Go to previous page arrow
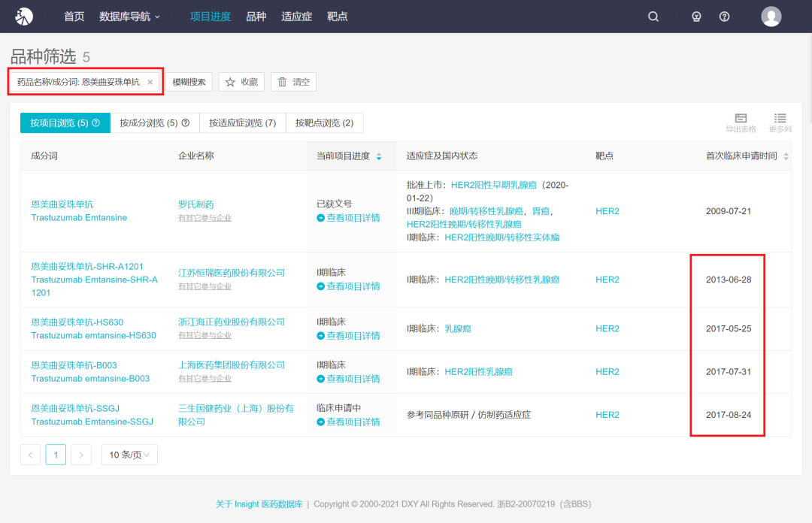The height and width of the screenshot is (523, 812). pyautogui.click(x=31, y=455)
